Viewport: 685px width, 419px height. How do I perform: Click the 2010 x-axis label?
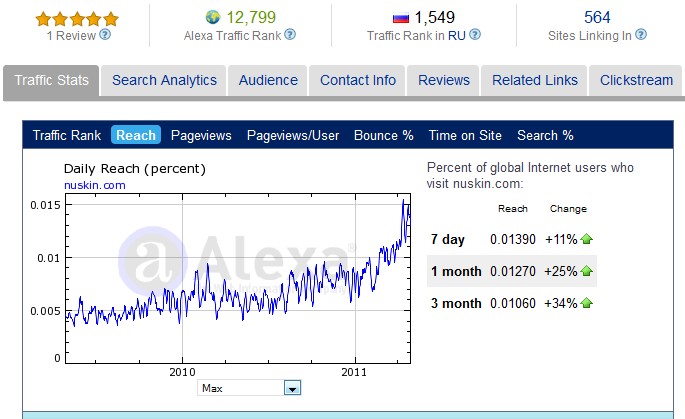[x=183, y=372]
